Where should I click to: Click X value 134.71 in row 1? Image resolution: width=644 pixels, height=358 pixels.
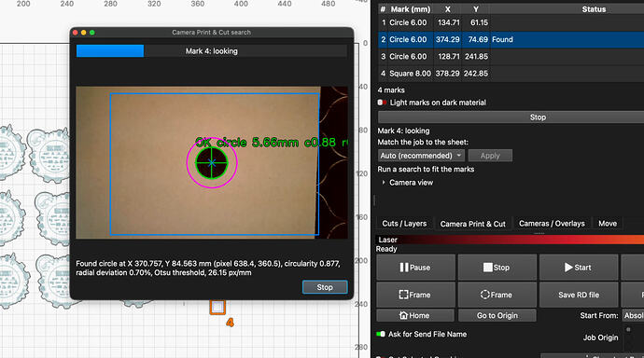449,22
